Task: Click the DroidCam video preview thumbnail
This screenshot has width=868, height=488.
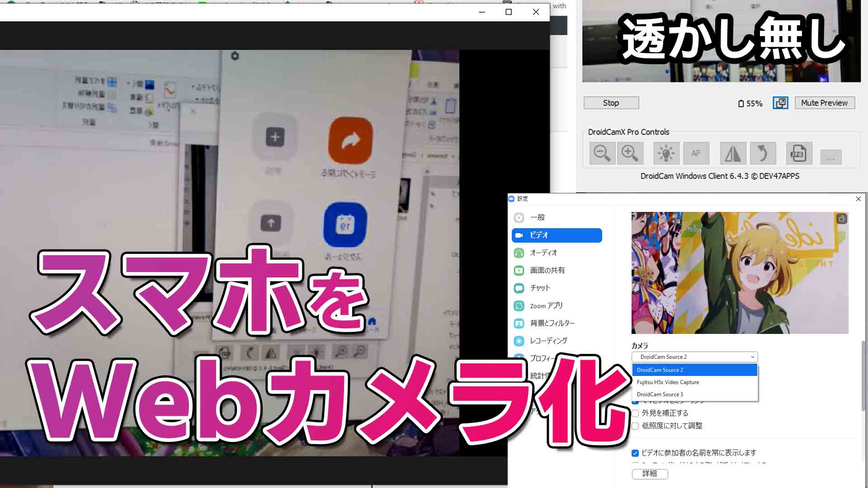Action: (721, 41)
